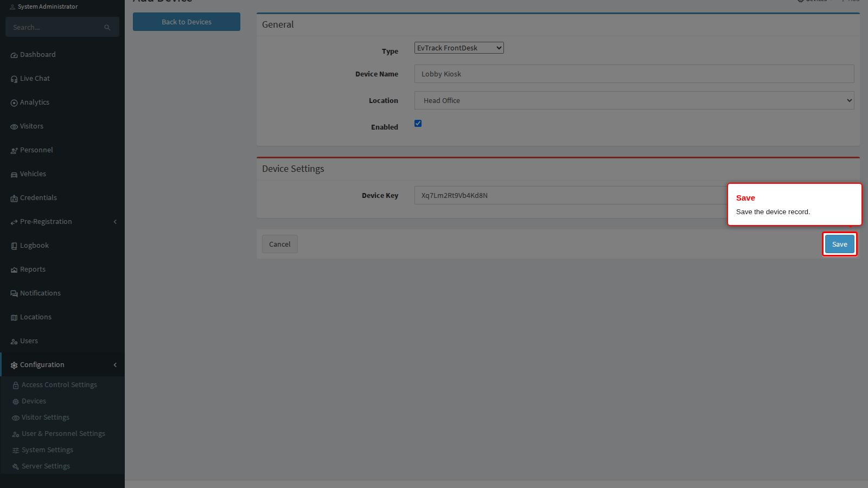Open the Type dropdown
The height and width of the screenshot is (488, 868).
(x=459, y=48)
